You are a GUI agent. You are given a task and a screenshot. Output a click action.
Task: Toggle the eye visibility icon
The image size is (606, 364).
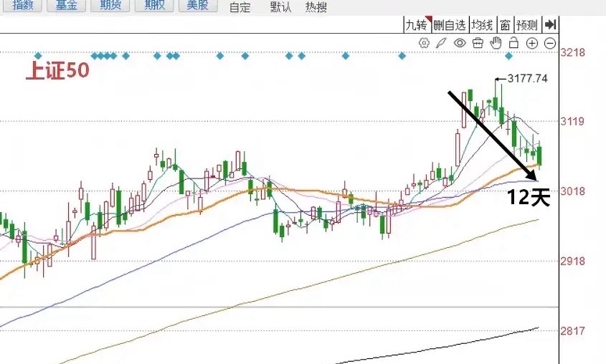click(460, 43)
